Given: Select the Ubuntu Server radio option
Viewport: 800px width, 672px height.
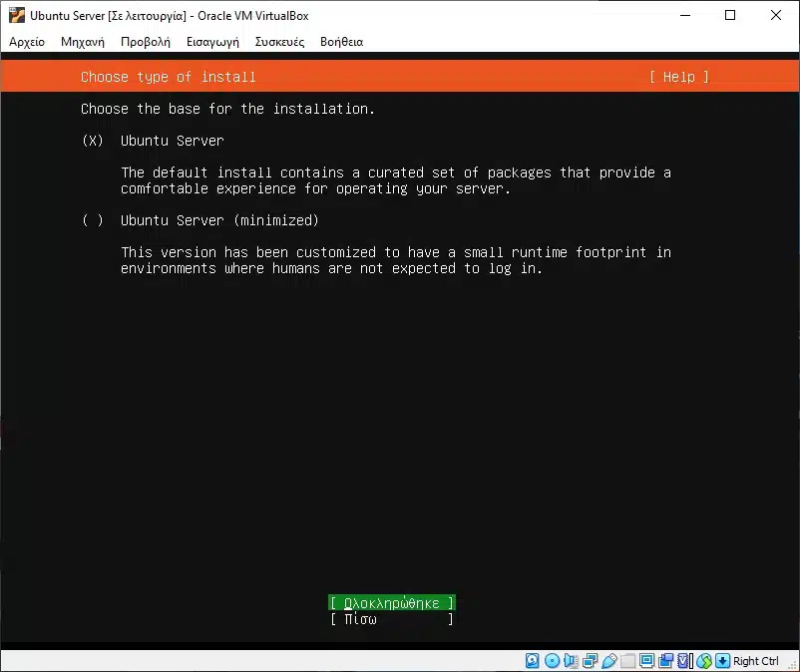Looking at the screenshot, I should coord(153,141).
